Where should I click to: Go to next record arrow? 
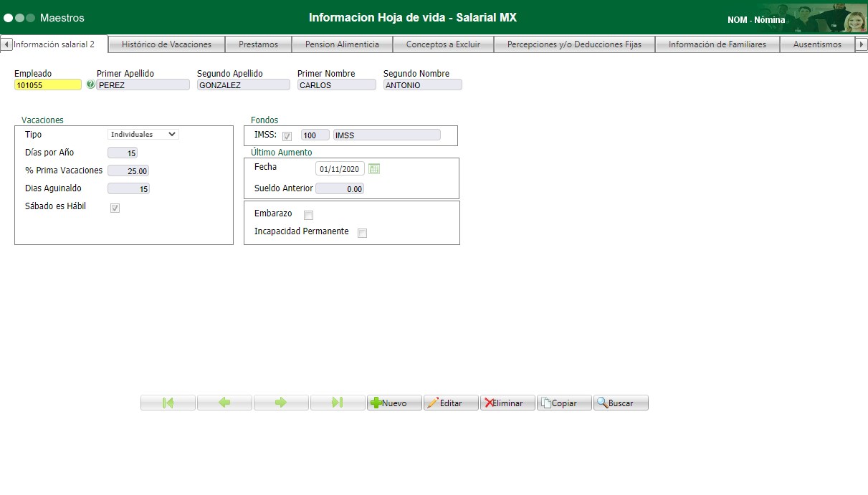(x=281, y=403)
